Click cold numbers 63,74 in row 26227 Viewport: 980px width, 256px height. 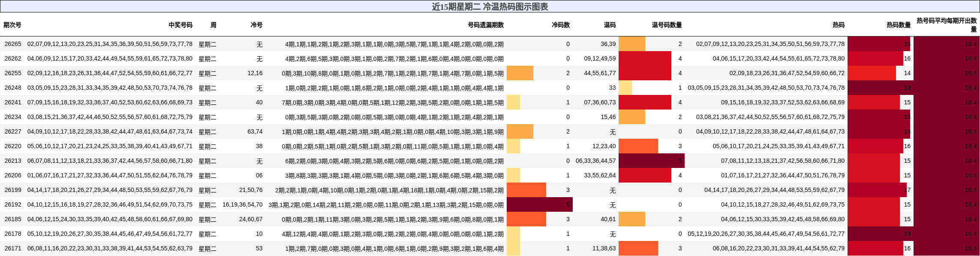255,131
